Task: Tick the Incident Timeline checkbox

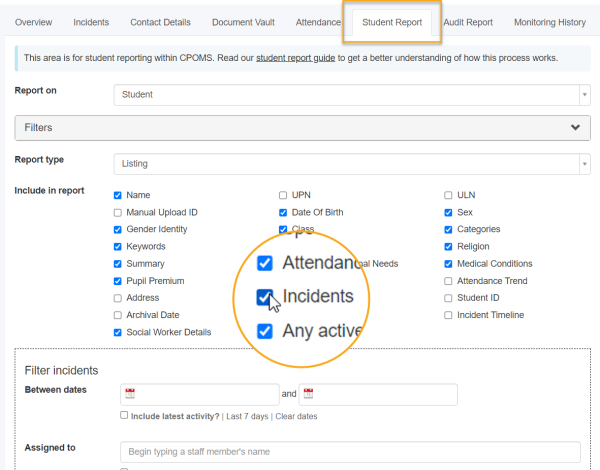Action: (448, 315)
